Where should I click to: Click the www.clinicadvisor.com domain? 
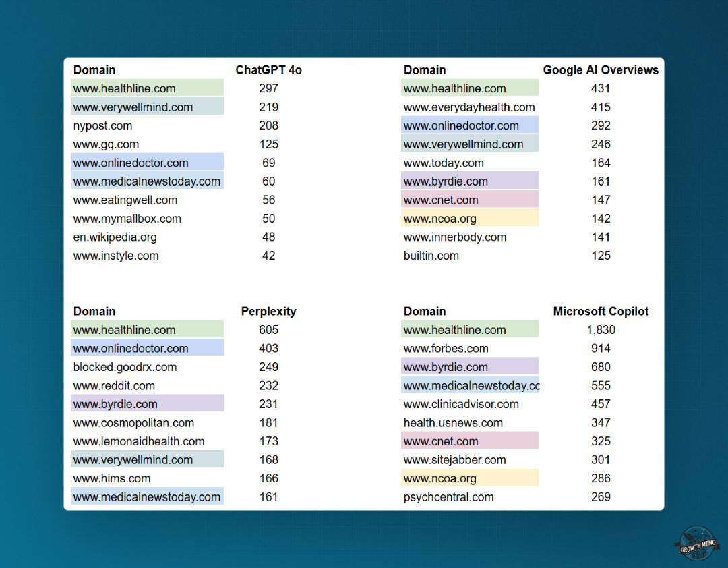(461, 404)
